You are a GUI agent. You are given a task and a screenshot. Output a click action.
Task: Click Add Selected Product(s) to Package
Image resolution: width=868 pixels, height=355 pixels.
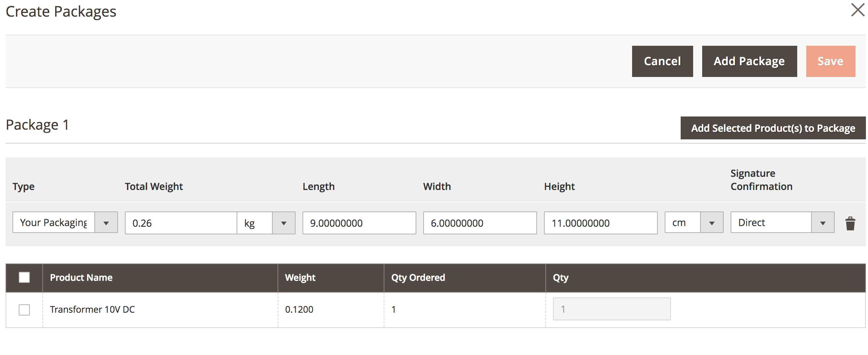[x=773, y=128]
